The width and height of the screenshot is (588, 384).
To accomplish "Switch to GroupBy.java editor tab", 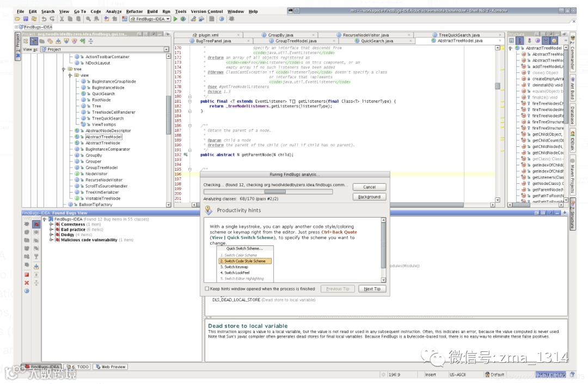I will tap(280, 35).
